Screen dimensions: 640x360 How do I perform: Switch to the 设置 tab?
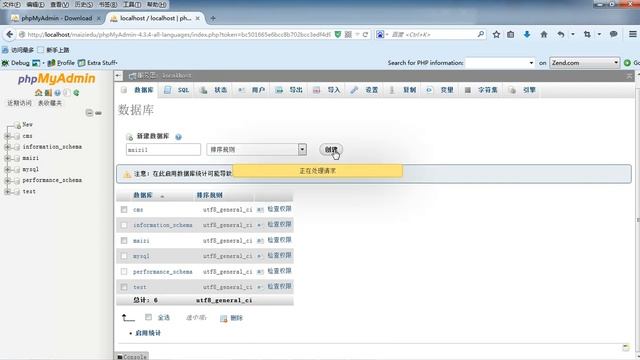click(x=364, y=90)
